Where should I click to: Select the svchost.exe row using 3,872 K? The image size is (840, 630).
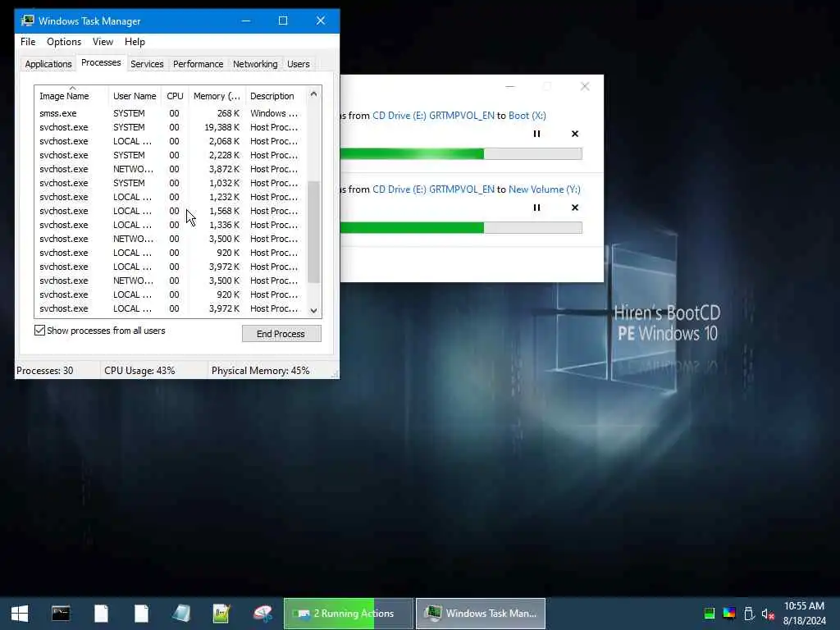pyautogui.click(x=171, y=169)
